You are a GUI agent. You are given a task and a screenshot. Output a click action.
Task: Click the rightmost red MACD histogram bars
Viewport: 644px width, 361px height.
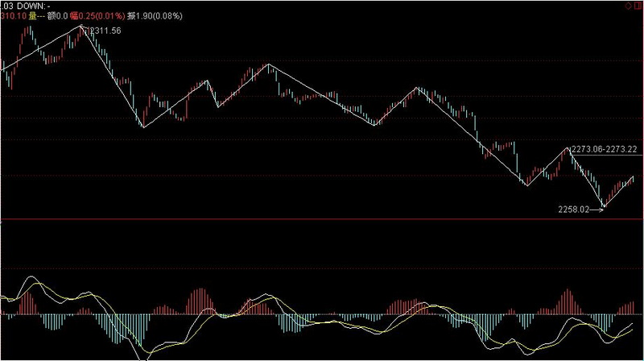(x=629, y=308)
